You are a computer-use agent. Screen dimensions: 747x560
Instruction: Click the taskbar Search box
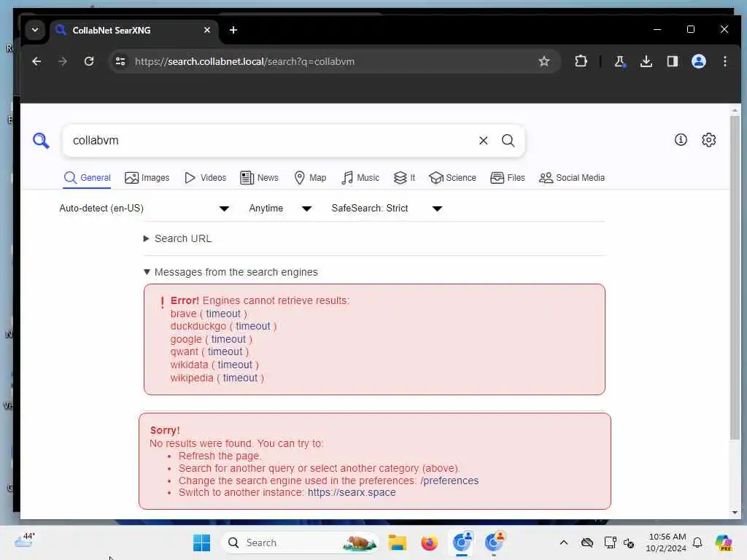point(300,542)
